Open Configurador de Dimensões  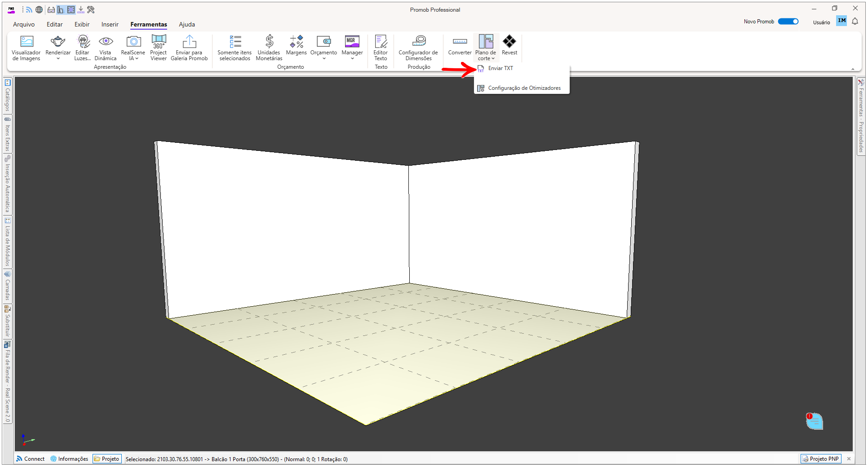(418, 48)
